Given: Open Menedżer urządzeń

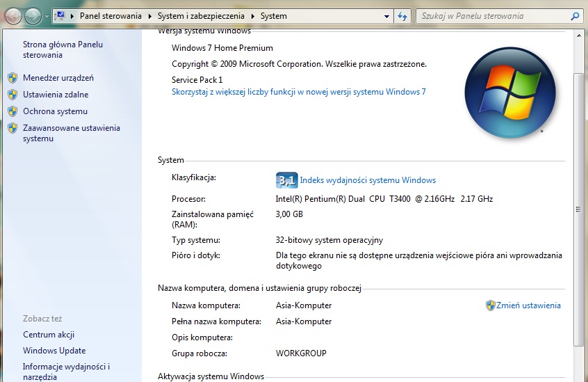Looking at the screenshot, I should [58, 78].
